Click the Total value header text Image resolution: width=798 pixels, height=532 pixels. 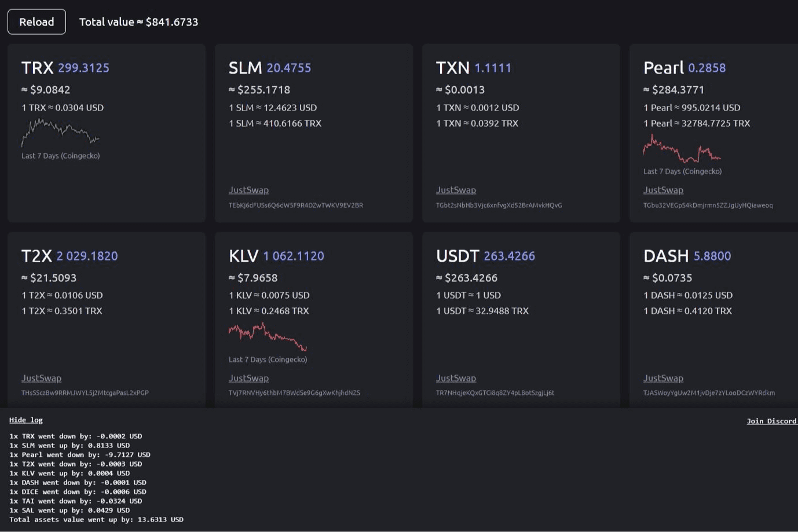tap(138, 21)
